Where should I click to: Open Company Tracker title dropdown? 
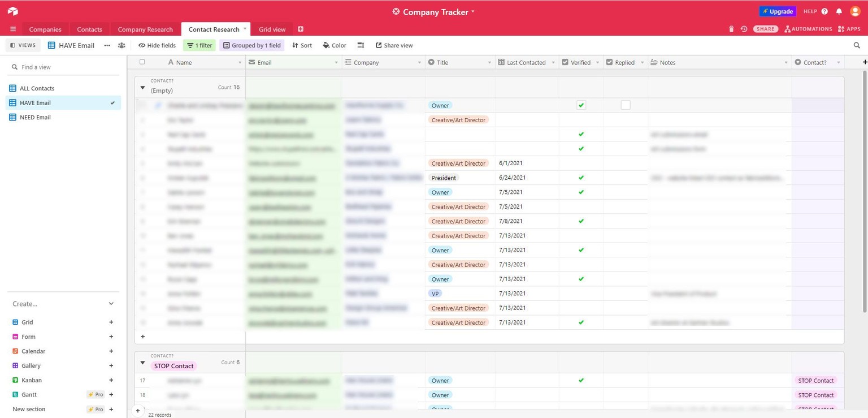coord(473,11)
